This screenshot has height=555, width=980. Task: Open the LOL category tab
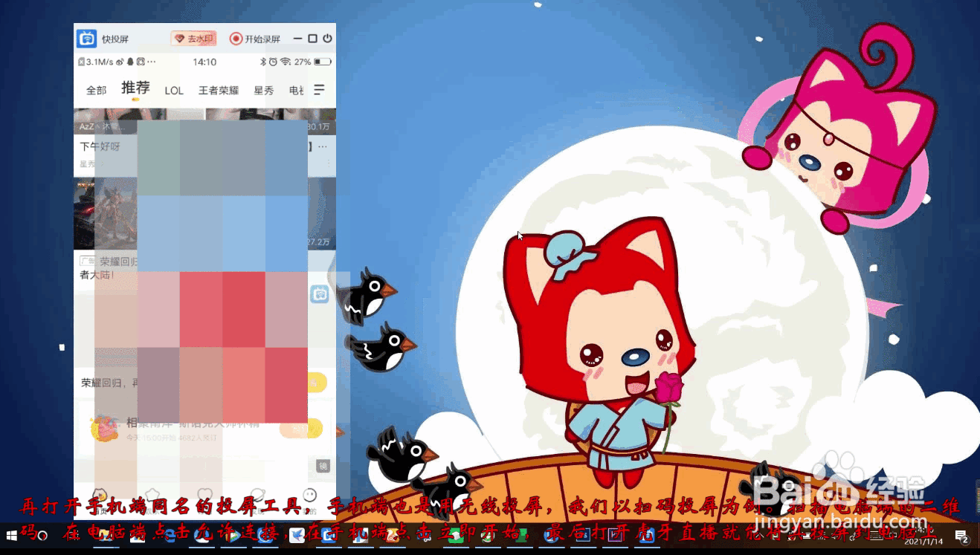click(174, 91)
